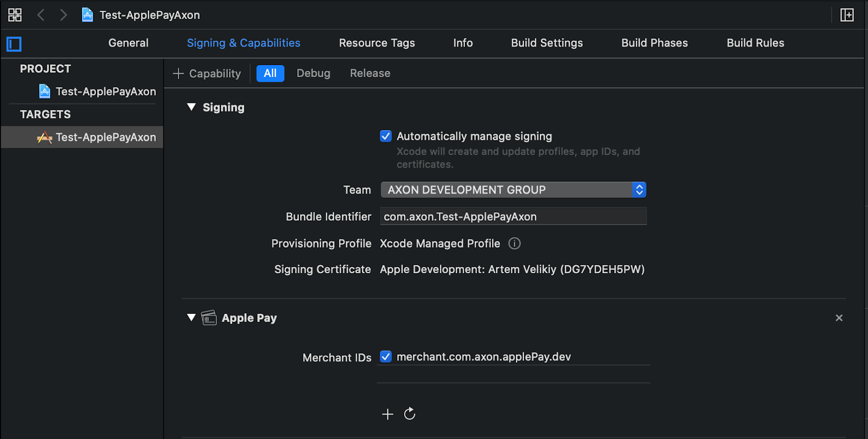Click the Signing Certificate value text

(x=512, y=269)
